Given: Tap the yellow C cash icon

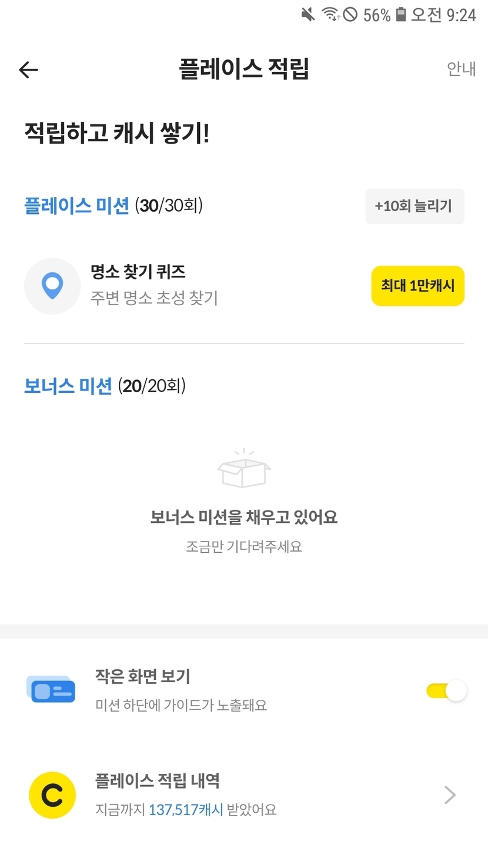Looking at the screenshot, I should point(52,795).
